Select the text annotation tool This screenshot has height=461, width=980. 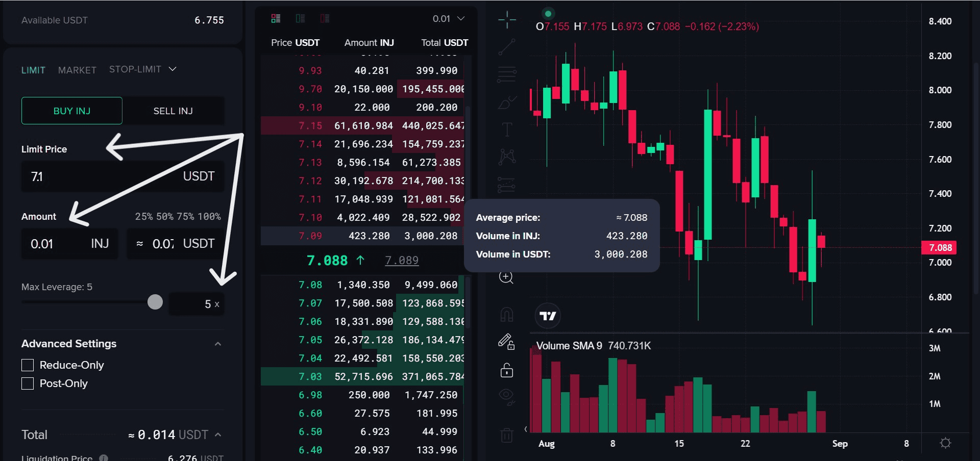click(x=507, y=130)
